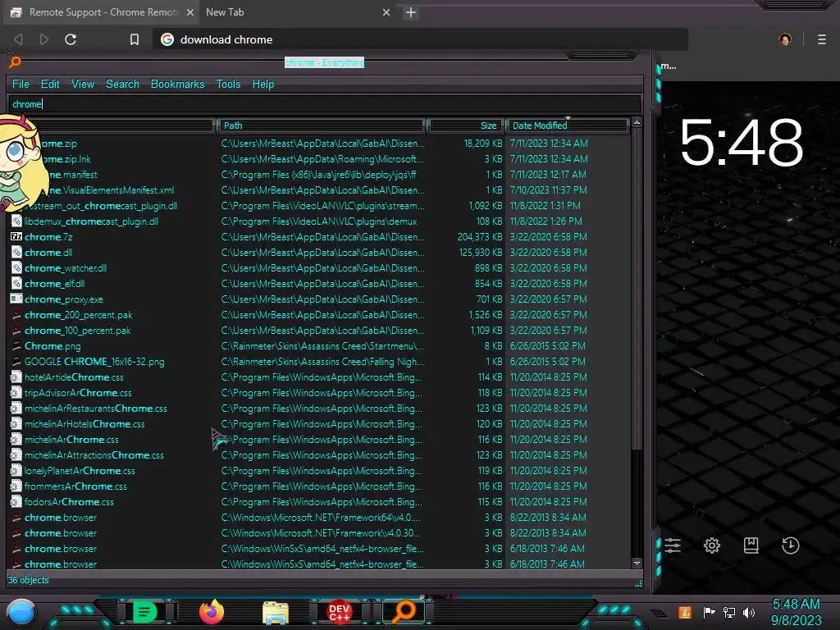Reload the current browser page

tap(71, 39)
